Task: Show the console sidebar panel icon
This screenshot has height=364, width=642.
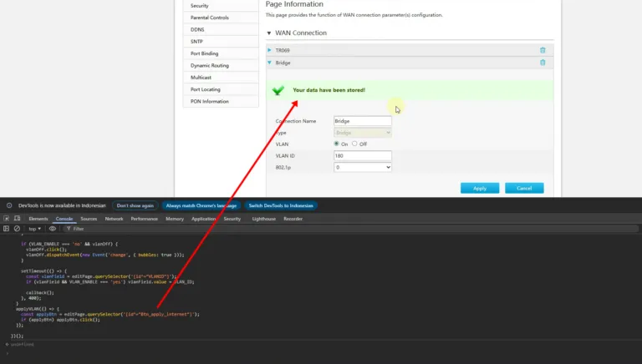Action: click(x=6, y=229)
